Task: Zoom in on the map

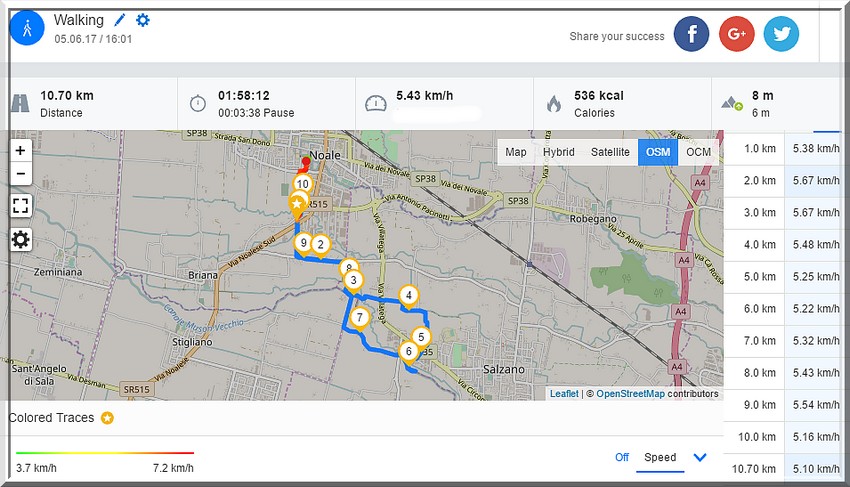Action: [21, 150]
